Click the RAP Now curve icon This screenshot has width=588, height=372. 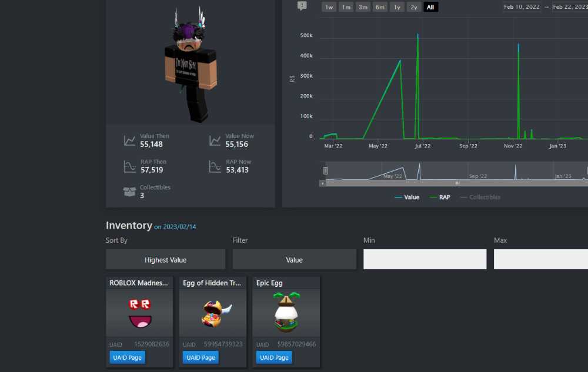[215, 166]
